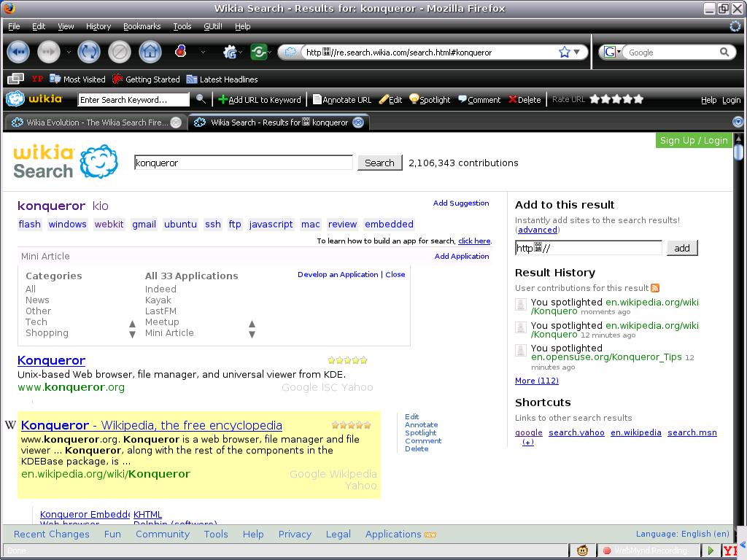Close the Wikia Evolution tab
The image size is (747, 560).
tap(176, 122)
